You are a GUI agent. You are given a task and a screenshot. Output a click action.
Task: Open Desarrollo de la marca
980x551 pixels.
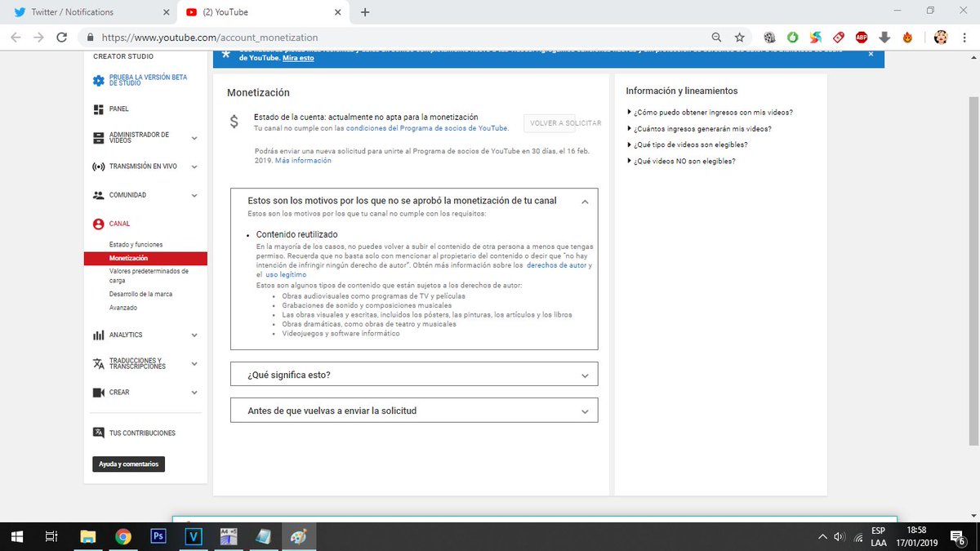(140, 294)
